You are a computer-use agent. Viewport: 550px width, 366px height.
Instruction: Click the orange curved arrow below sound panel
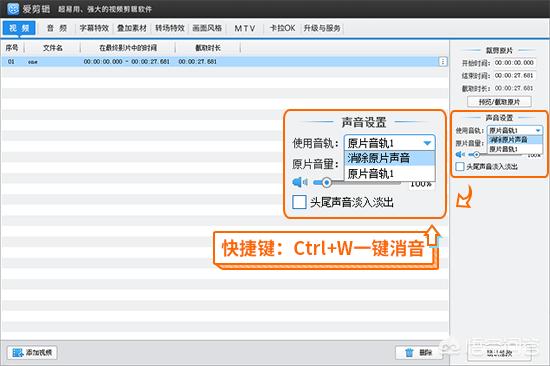(464, 197)
